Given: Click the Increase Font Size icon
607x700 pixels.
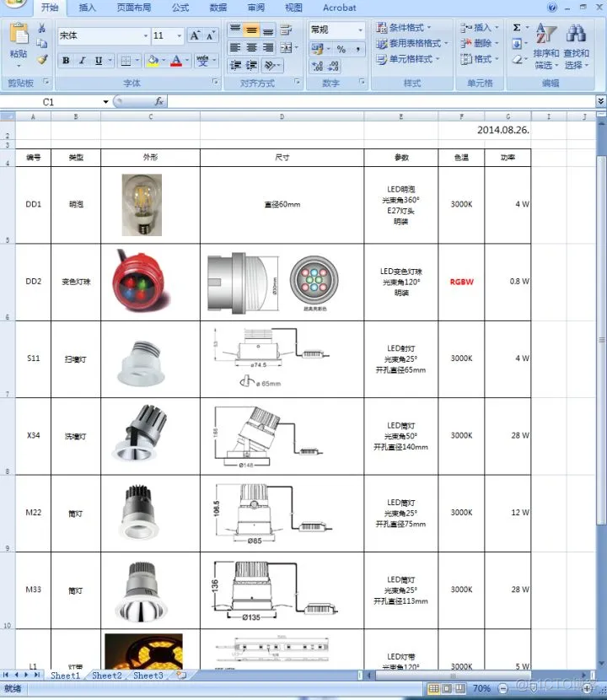Looking at the screenshot, I should pos(195,35).
